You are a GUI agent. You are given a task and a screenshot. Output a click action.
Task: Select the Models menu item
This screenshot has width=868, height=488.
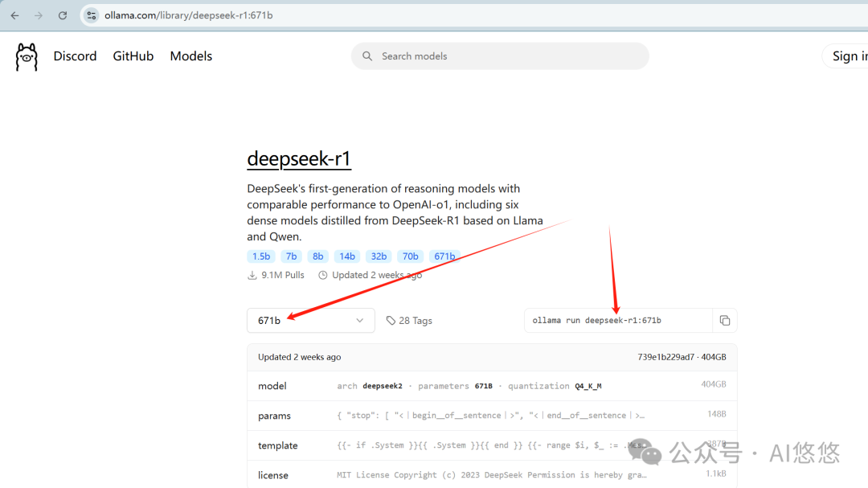(x=190, y=55)
